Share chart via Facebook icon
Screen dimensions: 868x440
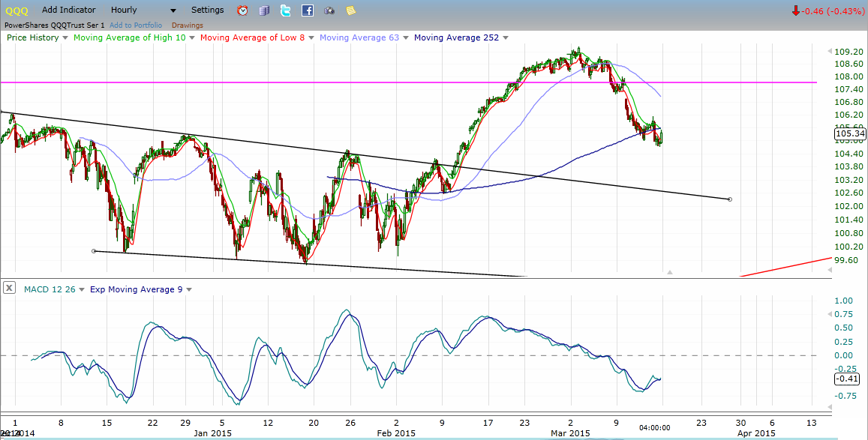point(308,10)
